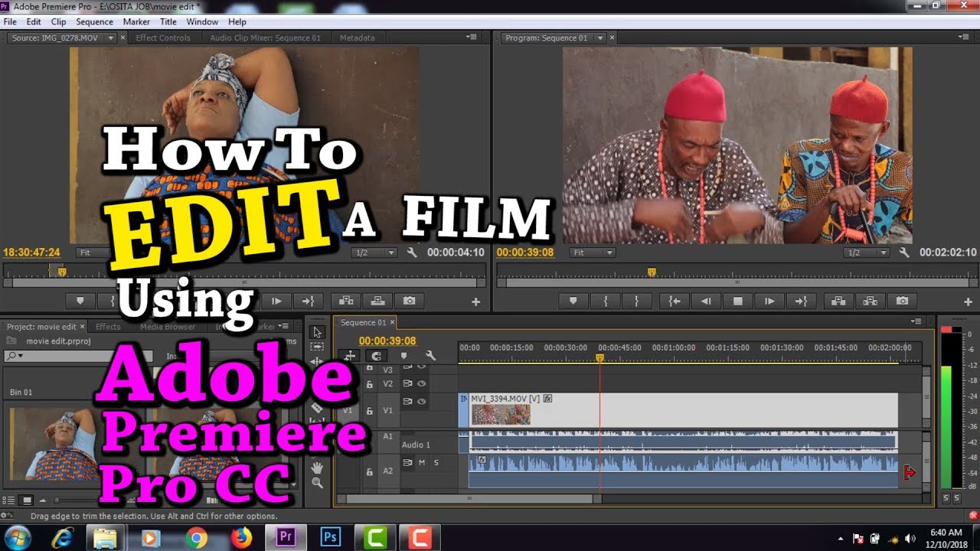980x551 pixels.
Task: Open Program monitor 1/2 playback resolution dropdown
Action: tap(867, 253)
